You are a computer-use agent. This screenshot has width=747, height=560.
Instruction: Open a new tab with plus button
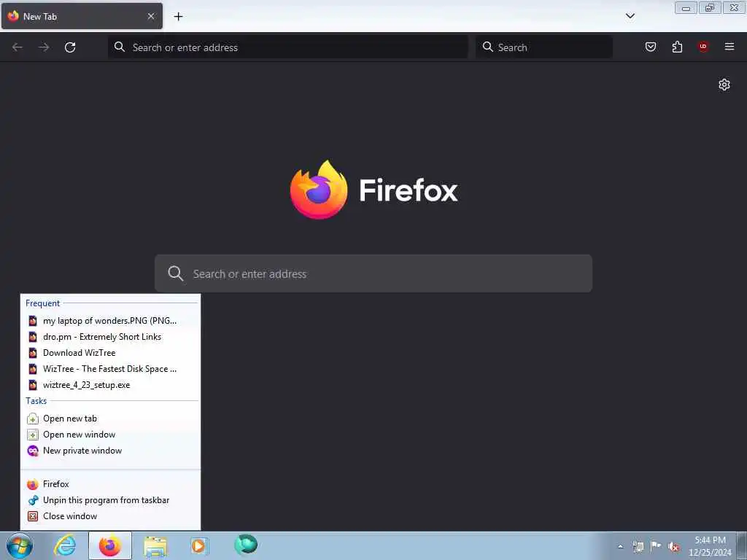[178, 17]
